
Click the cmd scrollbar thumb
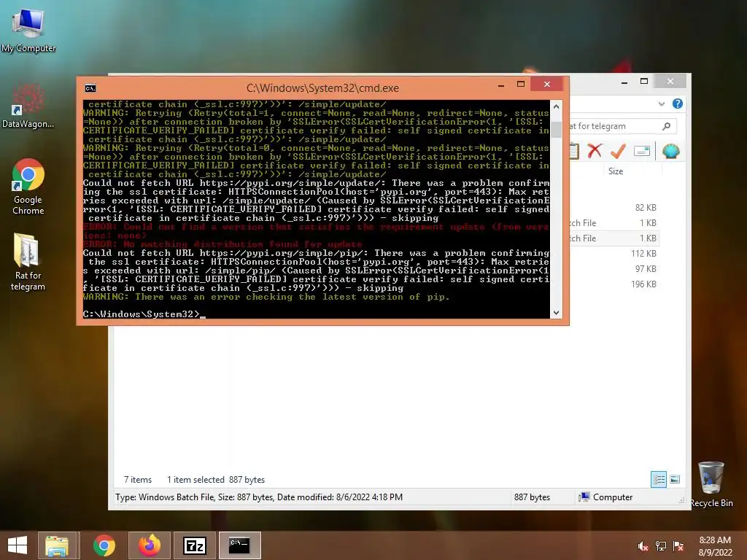556,130
